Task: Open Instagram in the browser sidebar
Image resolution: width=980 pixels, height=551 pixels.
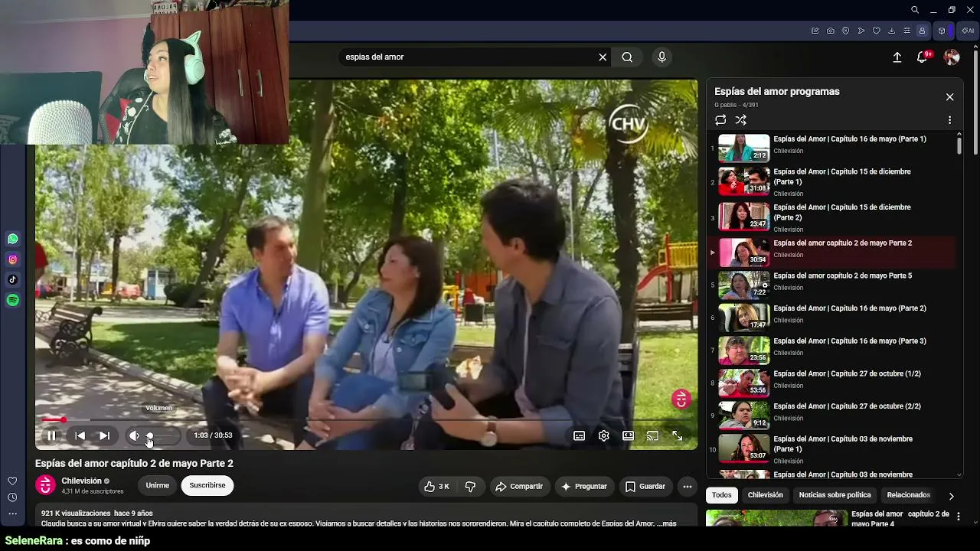Action: 13,259
